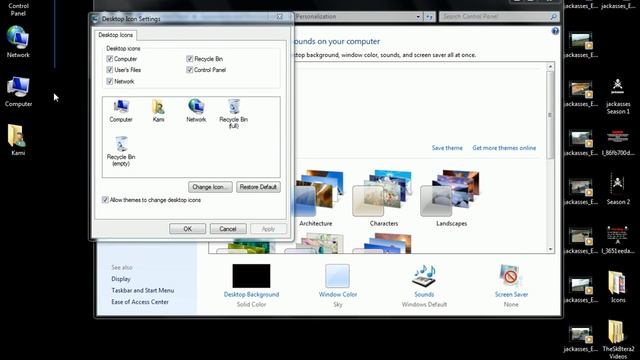Click Get more themes online link
This screenshot has width=640, height=360.
tap(504, 148)
